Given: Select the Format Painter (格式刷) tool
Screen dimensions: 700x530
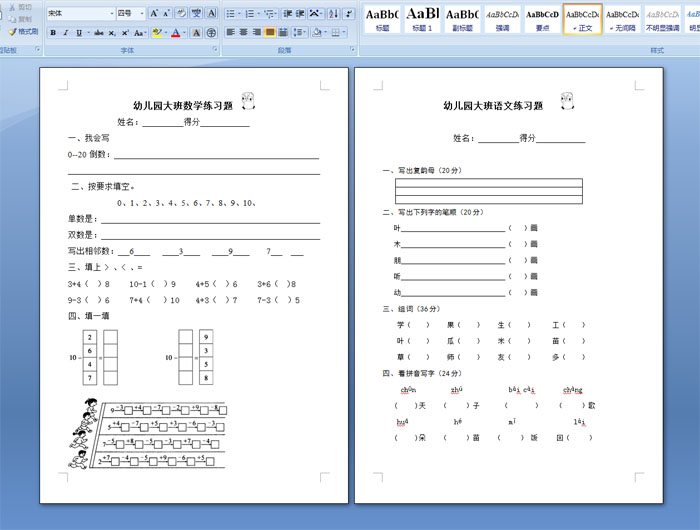Looking at the screenshot, I should coord(24,32).
